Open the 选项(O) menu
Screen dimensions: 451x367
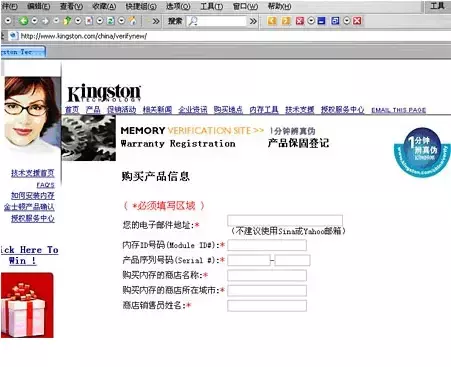point(178,6)
